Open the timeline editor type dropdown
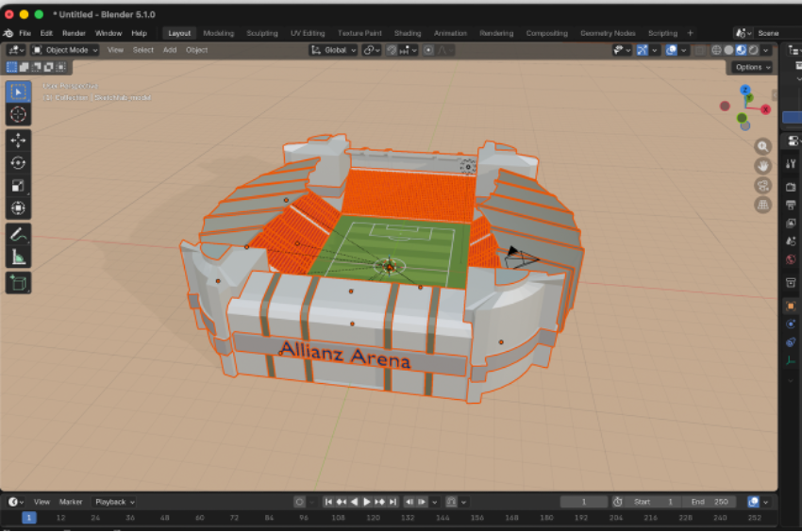Image resolution: width=802 pixels, height=532 pixels. [x=16, y=502]
